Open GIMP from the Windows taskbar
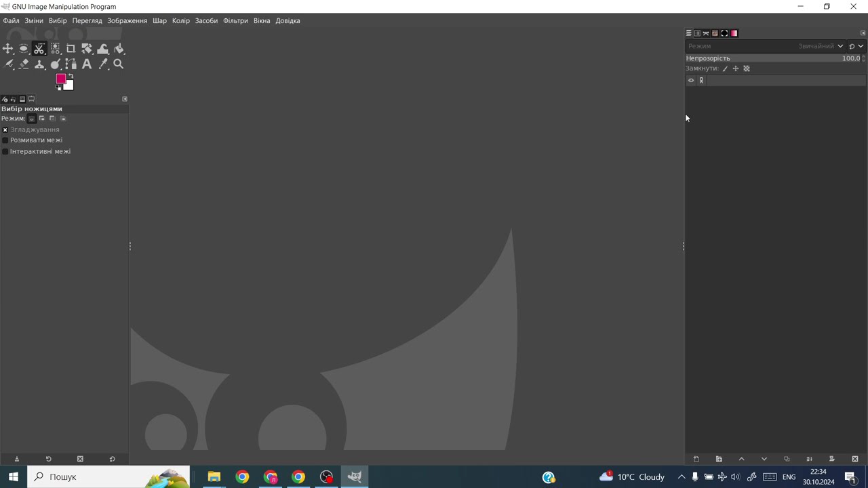 [355, 476]
